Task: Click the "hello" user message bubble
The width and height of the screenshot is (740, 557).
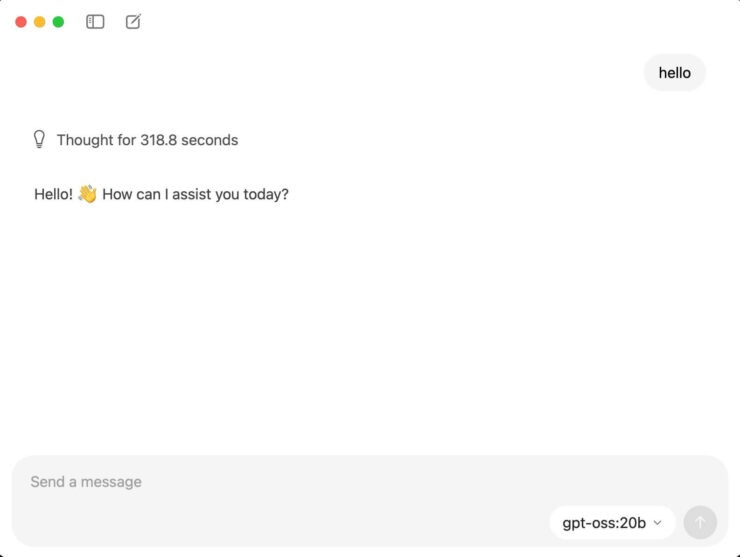Action: coord(674,73)
